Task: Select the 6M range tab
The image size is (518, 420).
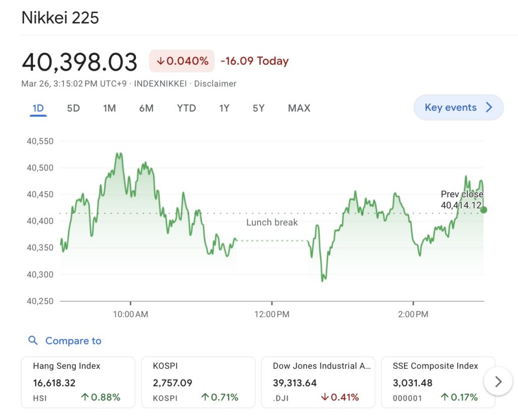Action: (146, 108)
